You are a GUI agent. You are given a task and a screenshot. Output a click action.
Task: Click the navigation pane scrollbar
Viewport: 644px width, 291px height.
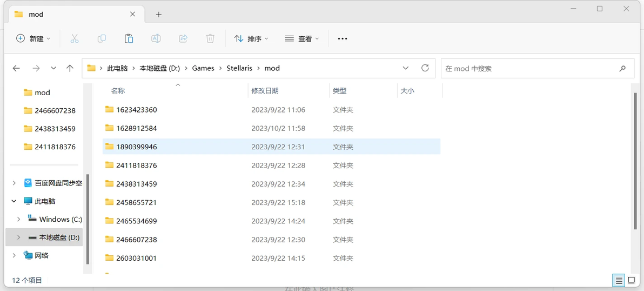pyautogui.click(x=87, y=219)
